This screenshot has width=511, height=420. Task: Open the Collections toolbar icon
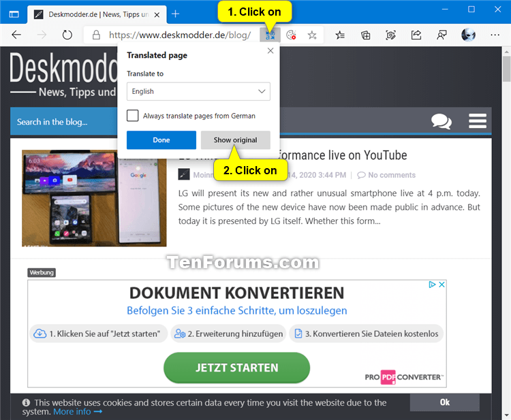point(365,35)
